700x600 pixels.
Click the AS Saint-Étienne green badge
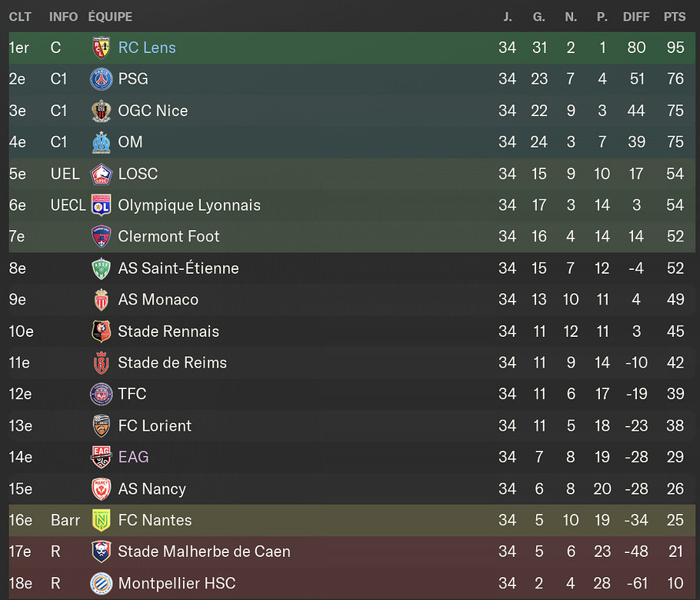(x=101, y=268)
